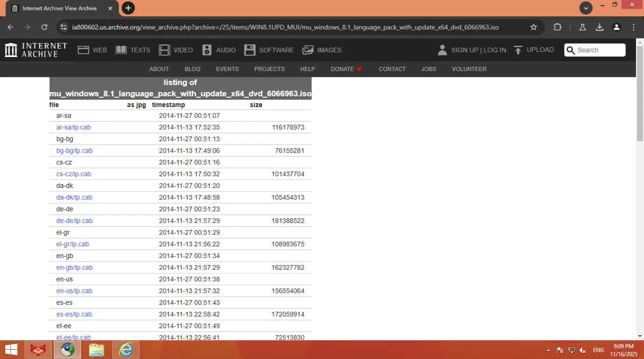Download the es-es/lp.cab file

(x=74, y=314)
